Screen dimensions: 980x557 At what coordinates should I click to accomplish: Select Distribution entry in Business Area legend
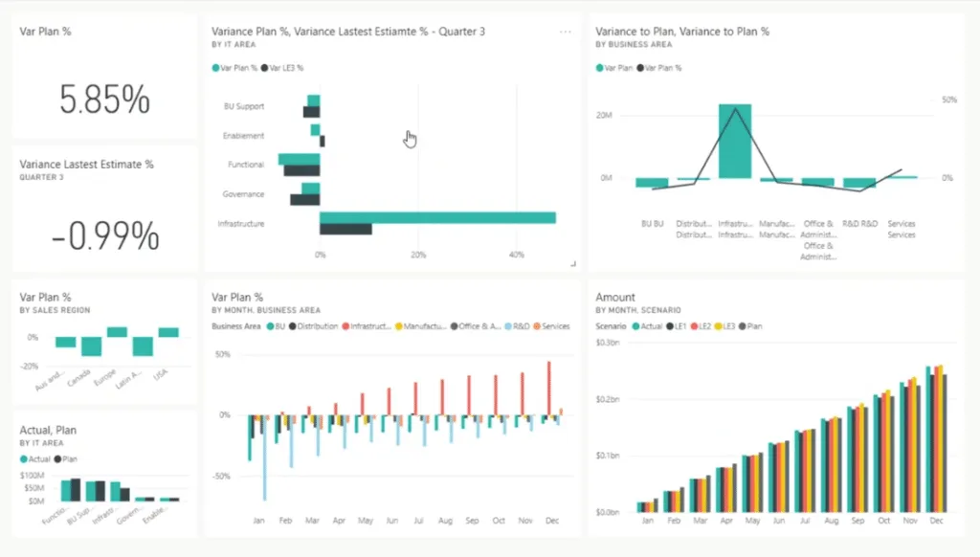click(317, 326)
